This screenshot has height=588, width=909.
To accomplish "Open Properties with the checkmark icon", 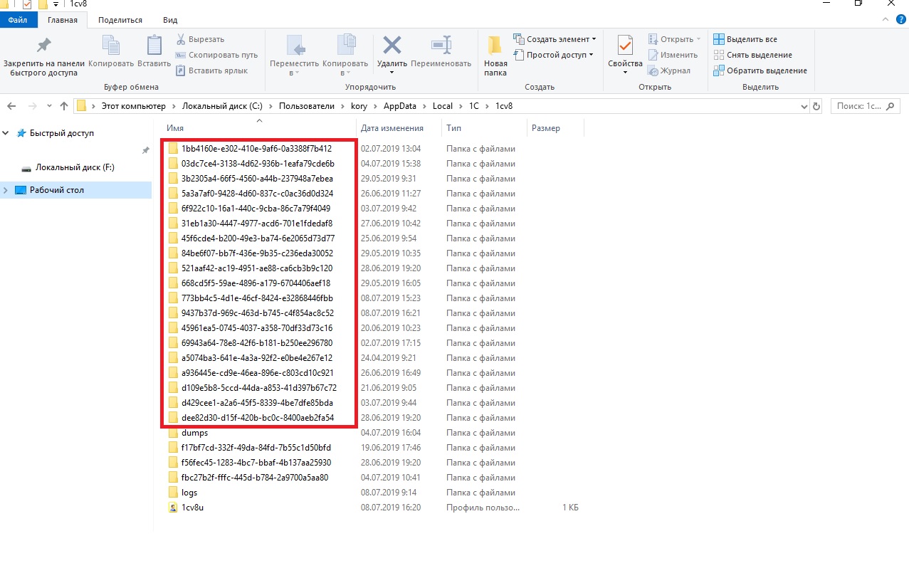I will tap(625, 46).
